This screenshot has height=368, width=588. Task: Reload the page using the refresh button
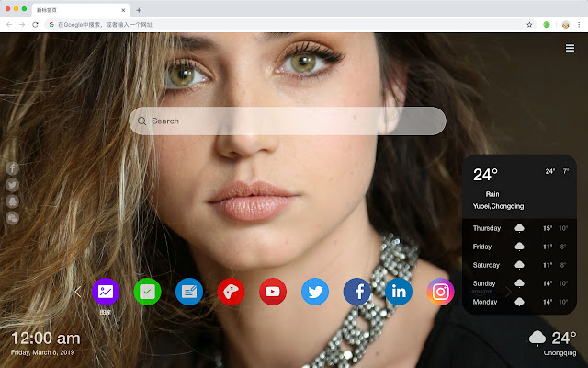click(35, 24)
